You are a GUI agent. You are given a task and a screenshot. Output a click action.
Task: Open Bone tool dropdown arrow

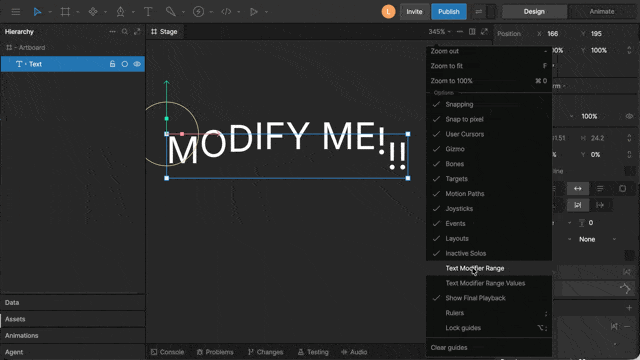point(183,12)
